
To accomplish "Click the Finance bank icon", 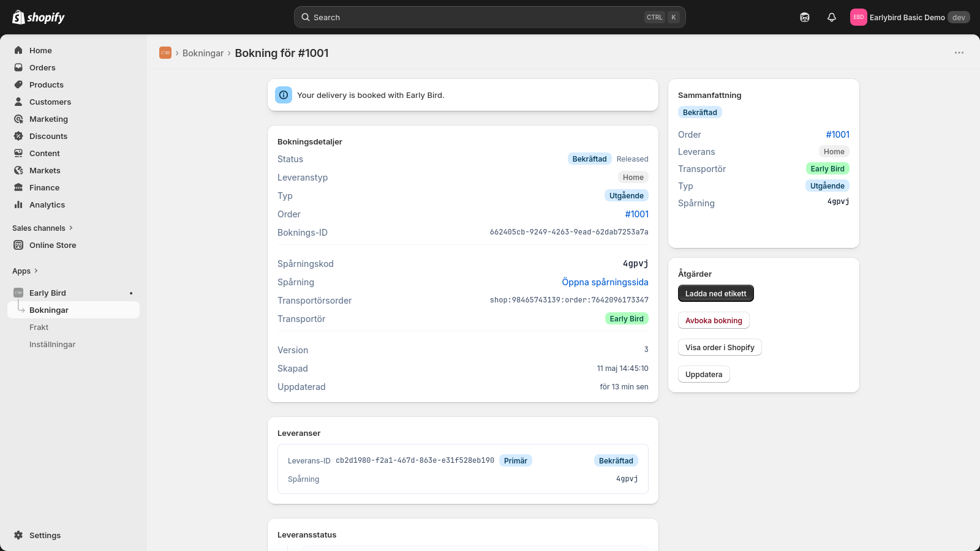I will click(x=18, y=187).
